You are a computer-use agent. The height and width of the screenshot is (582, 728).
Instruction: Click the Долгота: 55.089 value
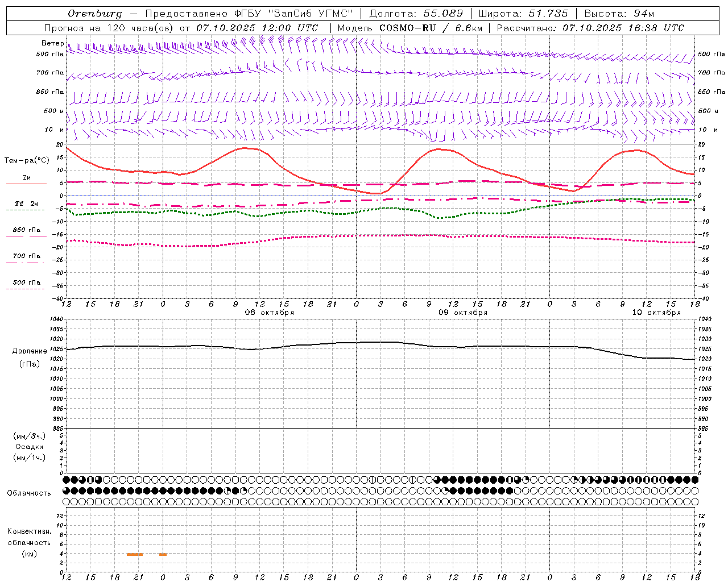tap(416, 14)
